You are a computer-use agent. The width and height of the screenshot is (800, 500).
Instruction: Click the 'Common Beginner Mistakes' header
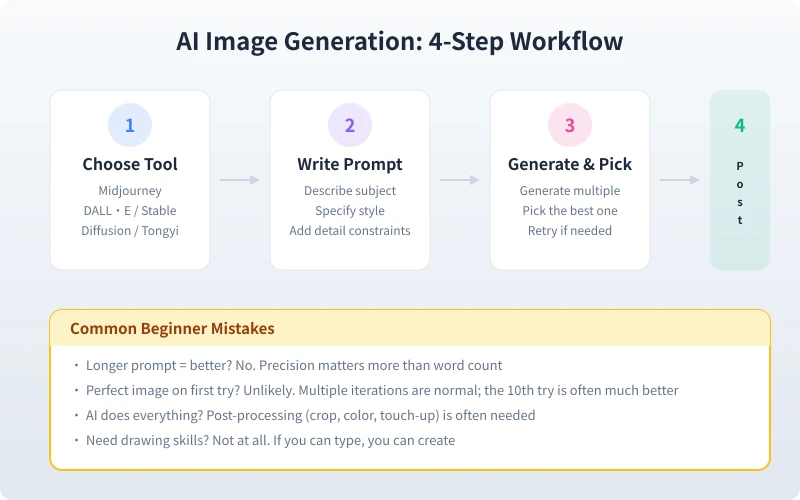[x=172, y=328]
